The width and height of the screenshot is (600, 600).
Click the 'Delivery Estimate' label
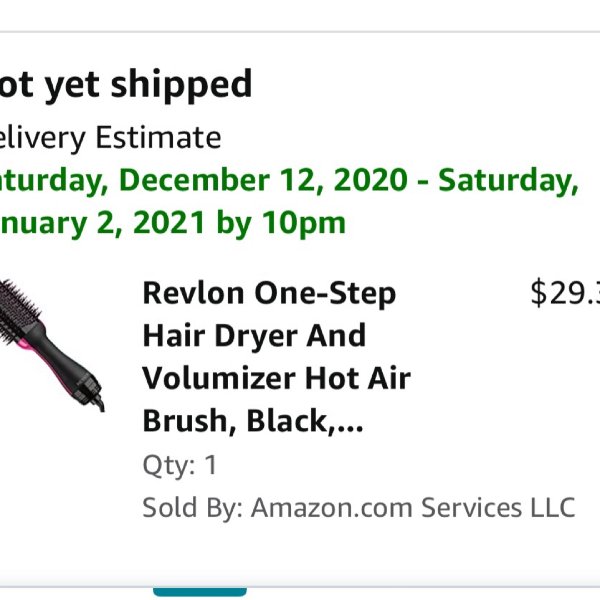pyautogui.click(x=110, y=138)
